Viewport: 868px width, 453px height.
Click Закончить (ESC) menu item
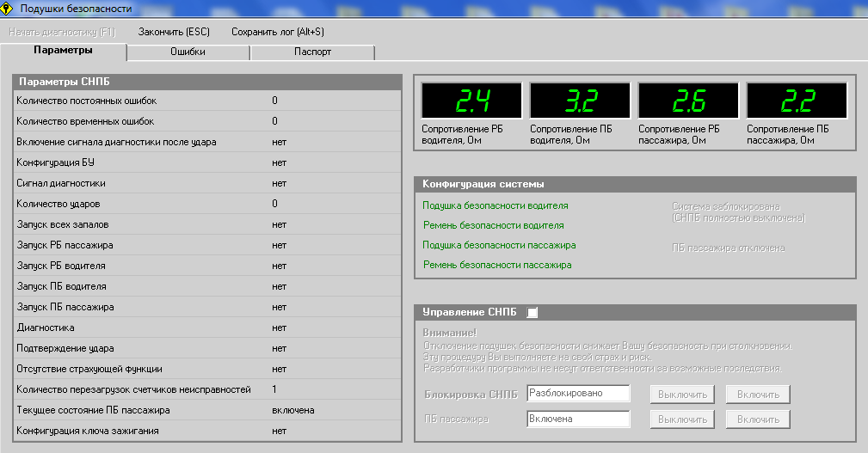(x=174, y=32)
